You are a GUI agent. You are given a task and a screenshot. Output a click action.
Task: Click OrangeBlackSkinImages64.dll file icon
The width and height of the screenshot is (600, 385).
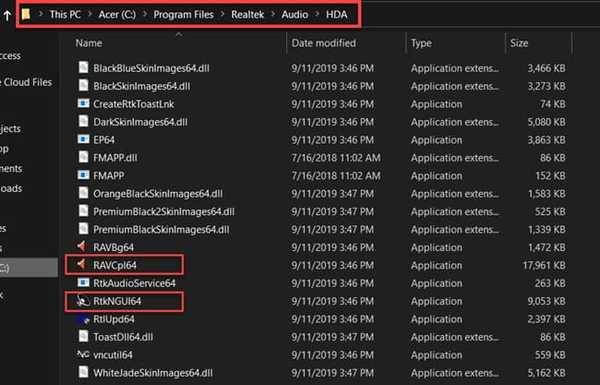(x=83, y=193)
